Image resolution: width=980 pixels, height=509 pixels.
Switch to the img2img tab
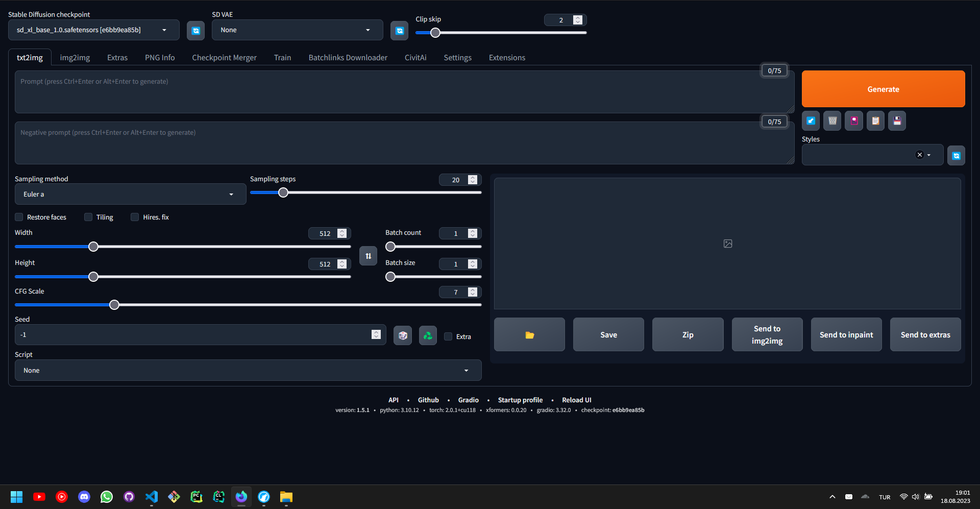[75, 58]
